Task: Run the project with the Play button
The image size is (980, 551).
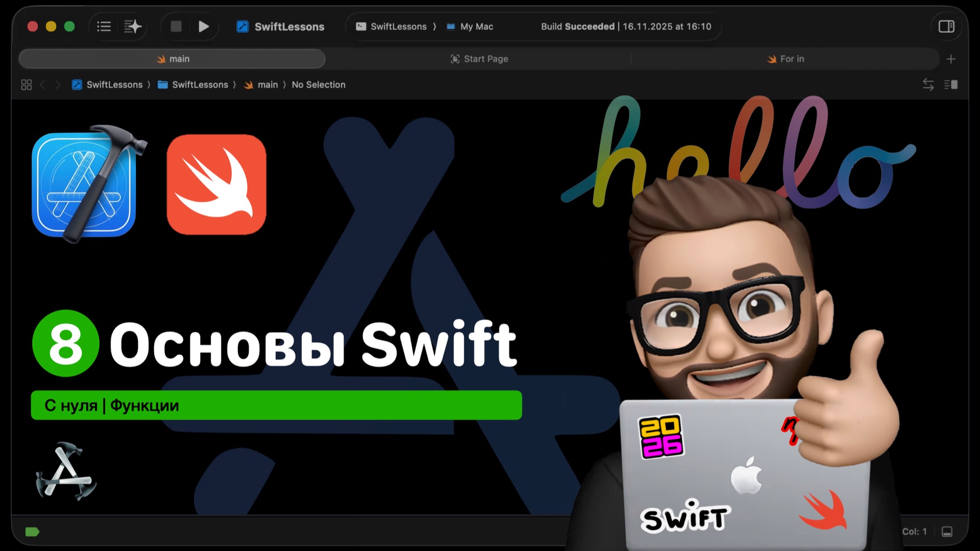Action: [x=204, y=26]
